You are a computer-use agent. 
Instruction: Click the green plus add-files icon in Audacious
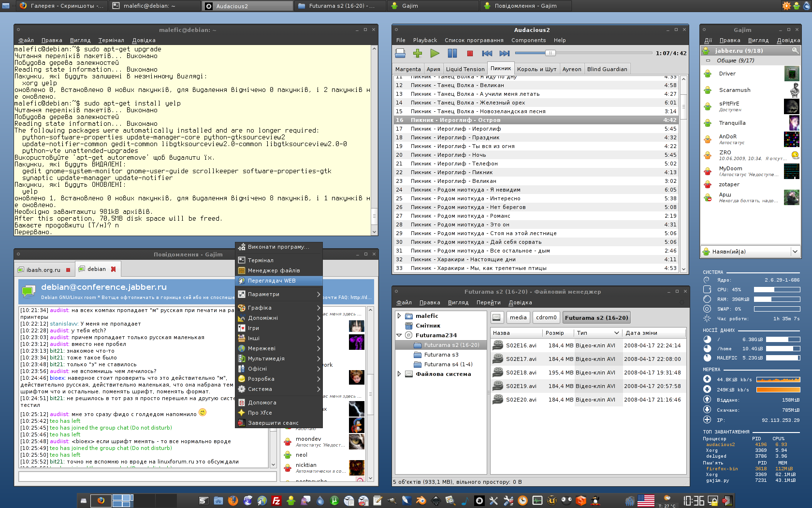(418, 53)
